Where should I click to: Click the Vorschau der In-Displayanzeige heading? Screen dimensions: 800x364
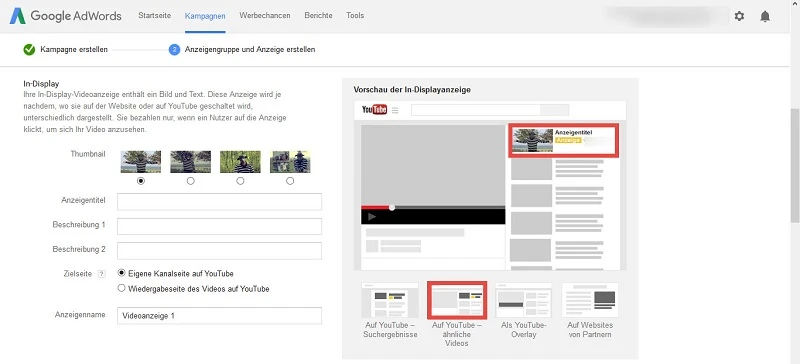click(412, 89)
